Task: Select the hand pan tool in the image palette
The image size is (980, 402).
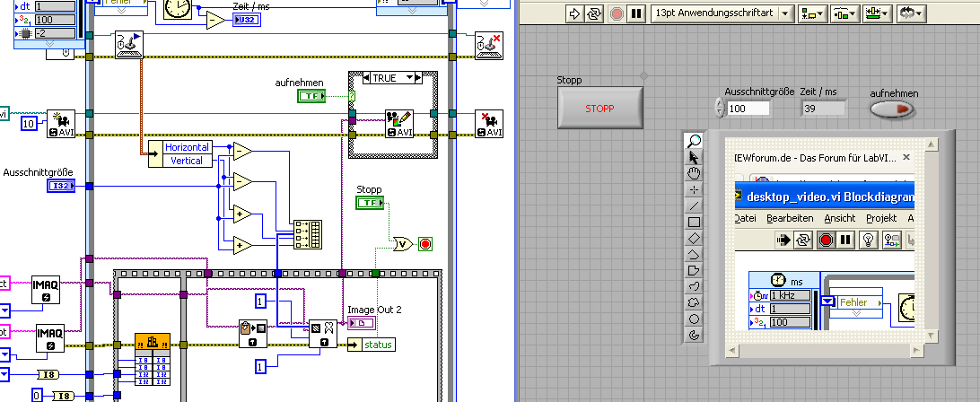Action: click(x=693, y=173)
